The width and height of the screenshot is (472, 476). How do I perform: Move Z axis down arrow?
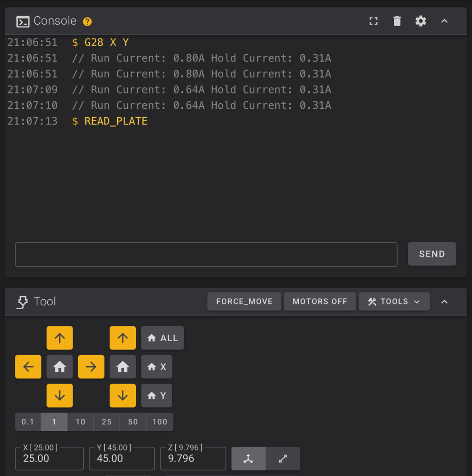point(123,396)
